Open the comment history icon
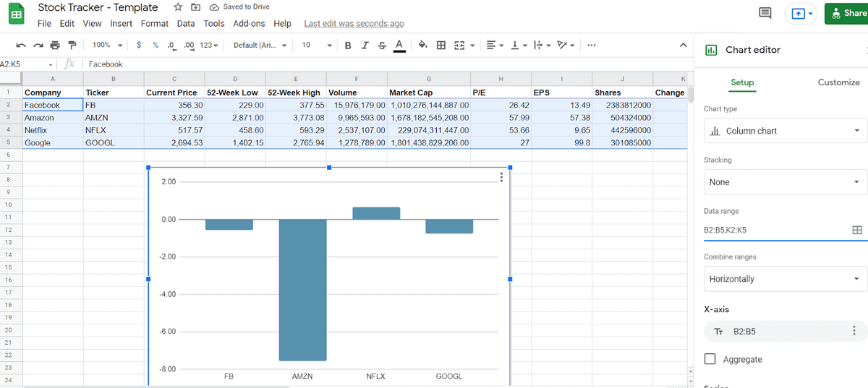 765,13
